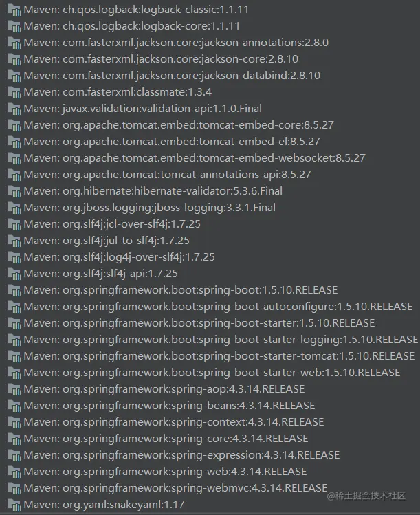Viewport: 420px width, 515px height.
Task: Click library icon beside tomcat-annotations-api:8.5.27
Action: (x=14, y=175)
